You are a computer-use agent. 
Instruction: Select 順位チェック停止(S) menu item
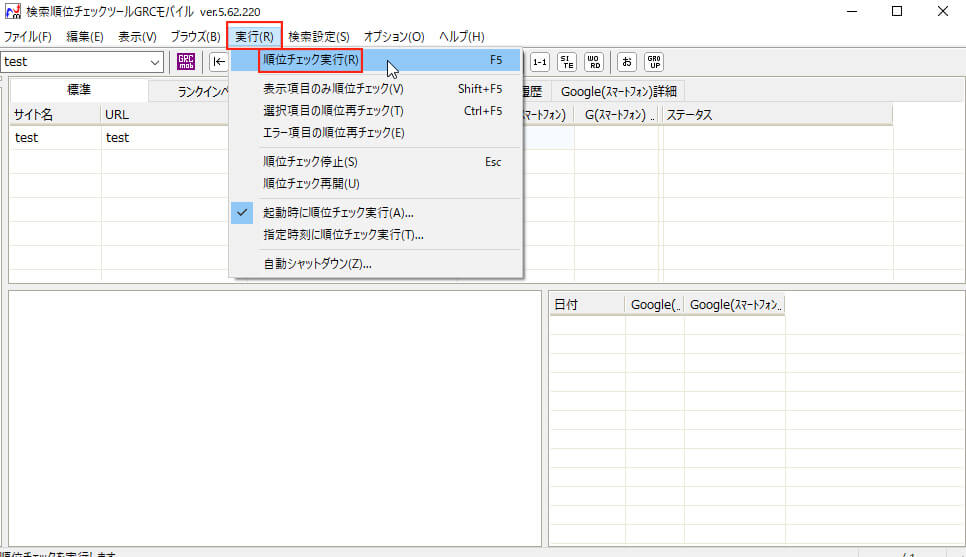click(x=376, y=161)
